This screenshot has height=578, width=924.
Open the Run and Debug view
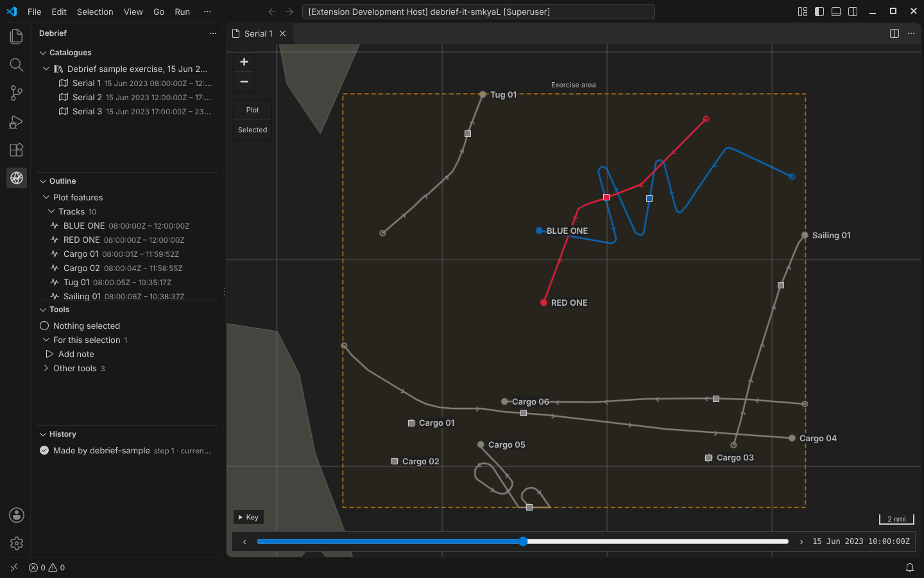[17, 121]
